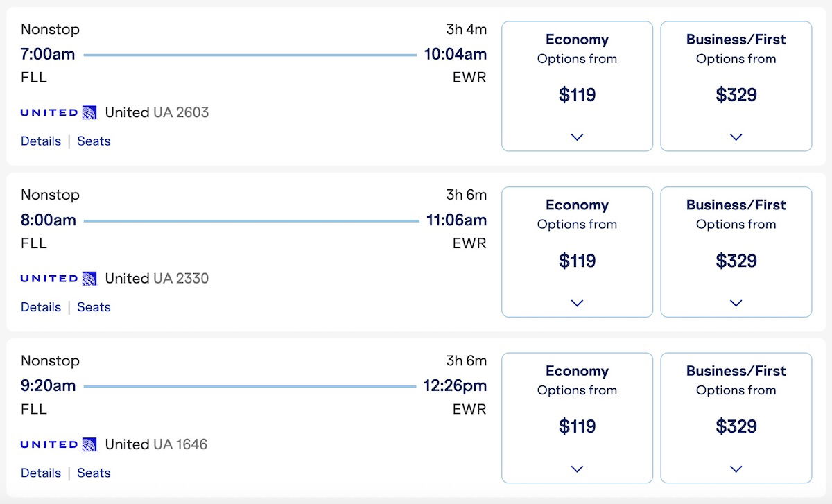
Task: Click the United logo for flight UA 2603
Action: pyautogui.click(x=58, y=112)
